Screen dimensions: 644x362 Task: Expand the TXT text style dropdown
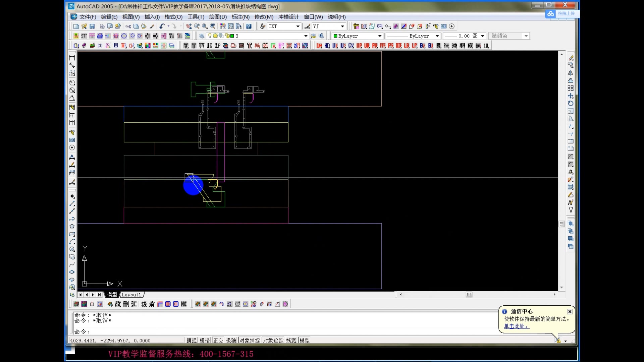point(298,26)
